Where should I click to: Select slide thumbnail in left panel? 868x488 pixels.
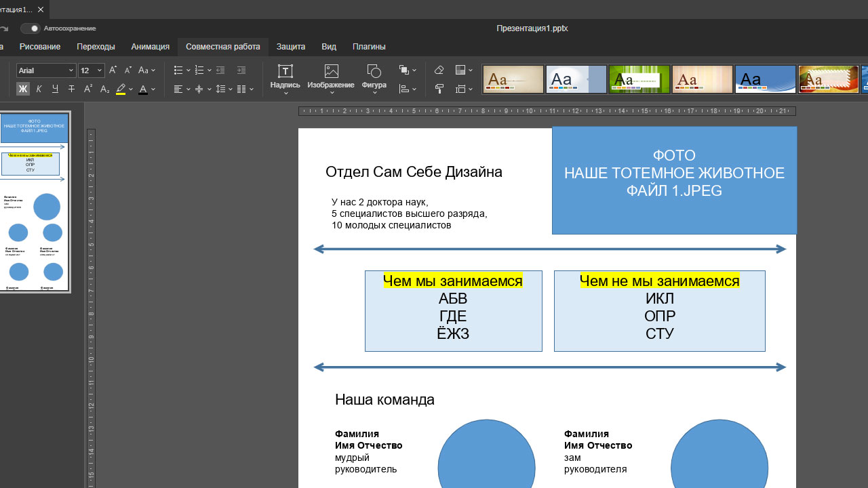[x=34, y=202]
